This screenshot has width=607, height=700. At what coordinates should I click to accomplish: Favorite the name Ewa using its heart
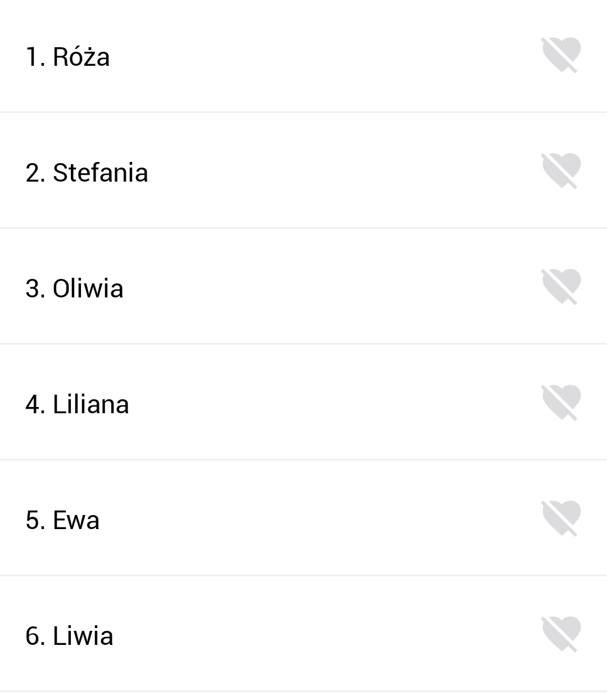pos(561,518)
